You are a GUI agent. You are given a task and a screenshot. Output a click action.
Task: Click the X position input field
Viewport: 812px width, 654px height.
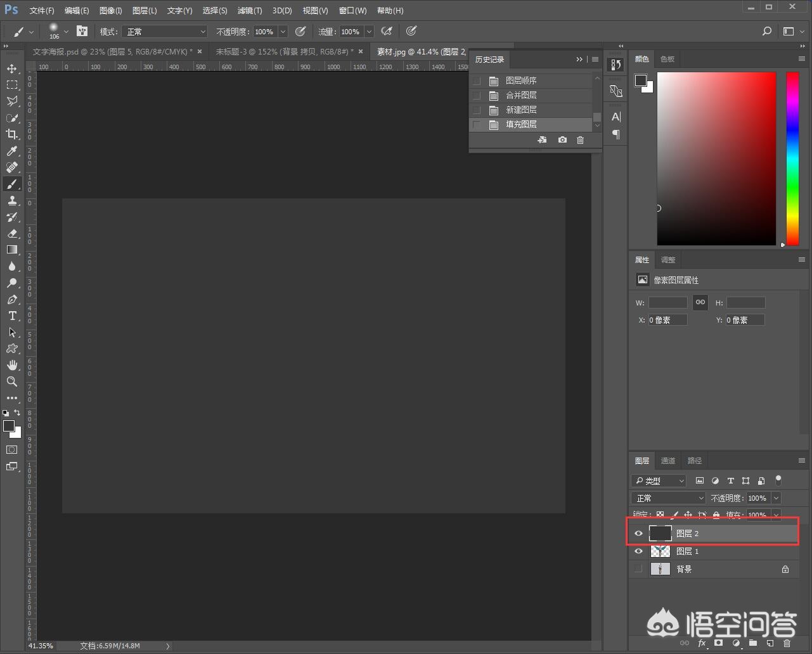pyautogui.click(x=667, y=320)
